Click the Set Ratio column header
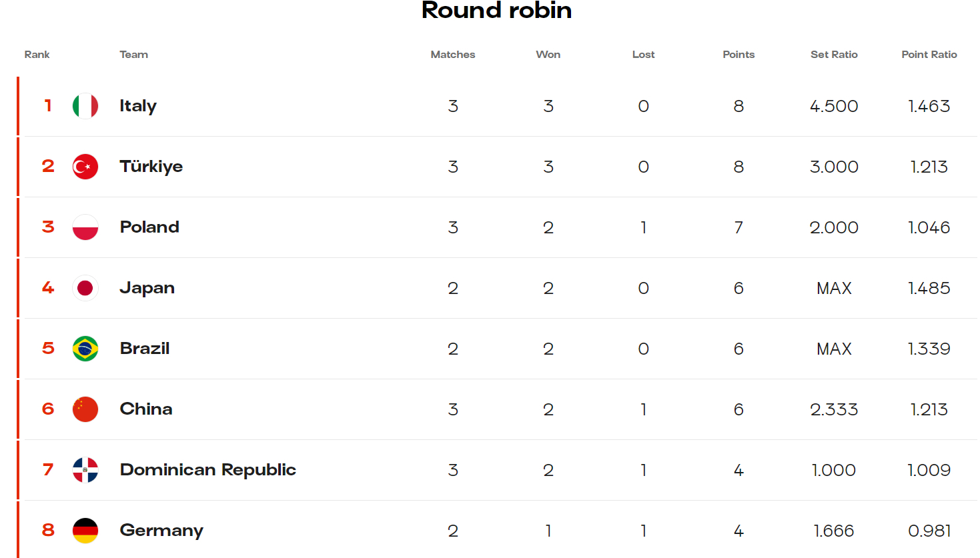 tap(834, 55)
